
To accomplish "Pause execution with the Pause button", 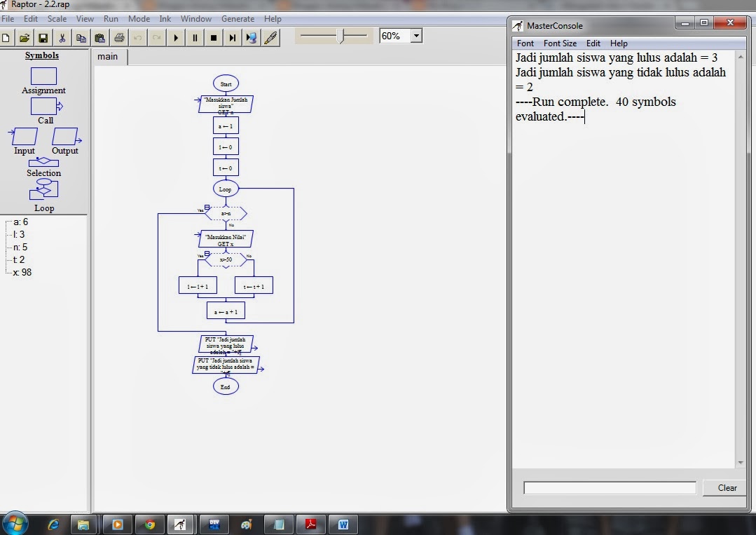I will (x=195, y=38).
